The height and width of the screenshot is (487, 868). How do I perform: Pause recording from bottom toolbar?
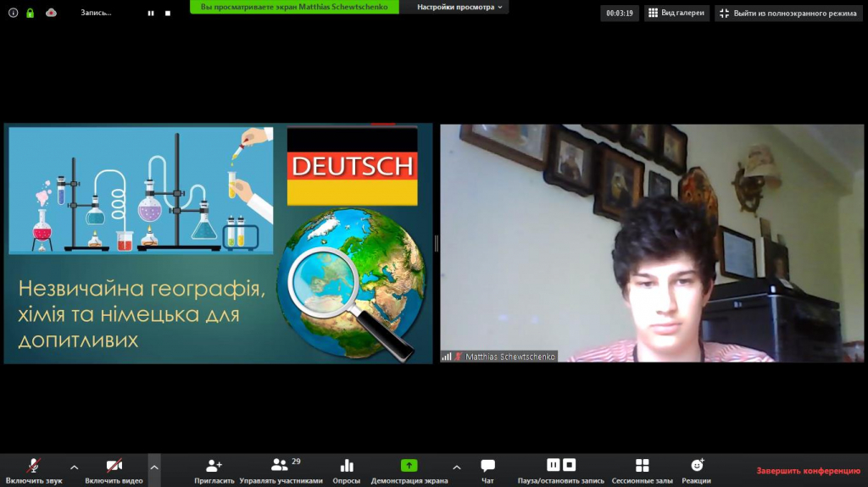[x=553, y=465]
